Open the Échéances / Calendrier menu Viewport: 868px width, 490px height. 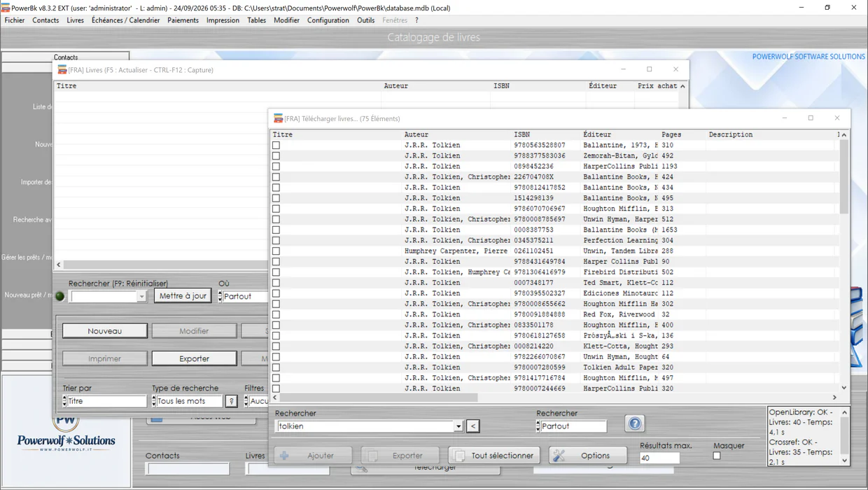point(125,20)
